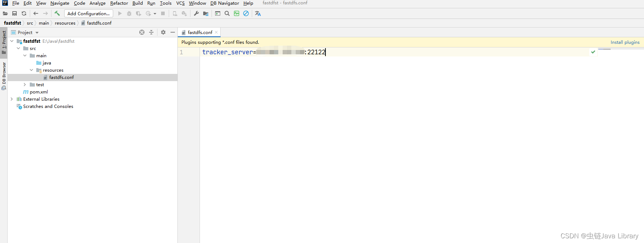Viewport: 644px width, 243px height.
Task: Save all files with the disk icon
Action: [x=15, y=13]
